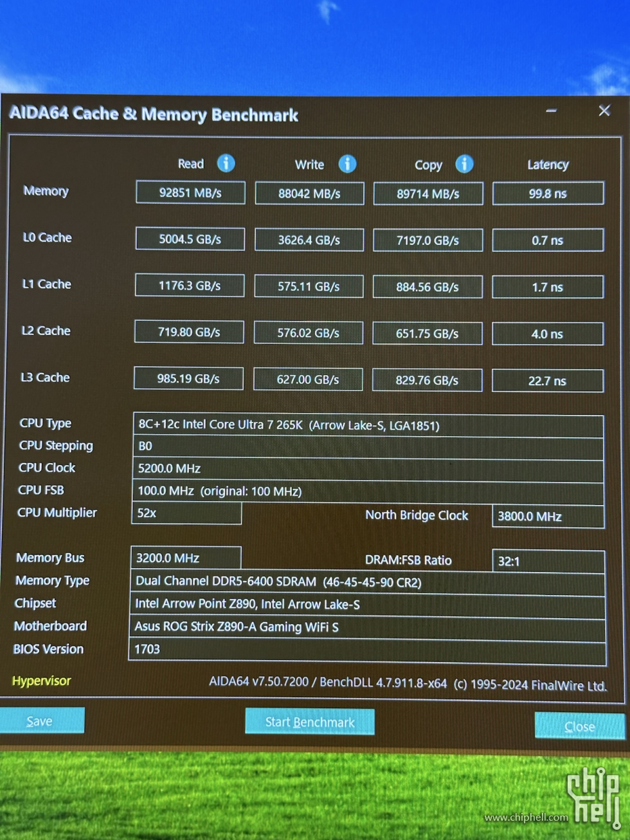
Task: Select L2 Cache Write 576.02 GB/s
Action: coord(309,333)
